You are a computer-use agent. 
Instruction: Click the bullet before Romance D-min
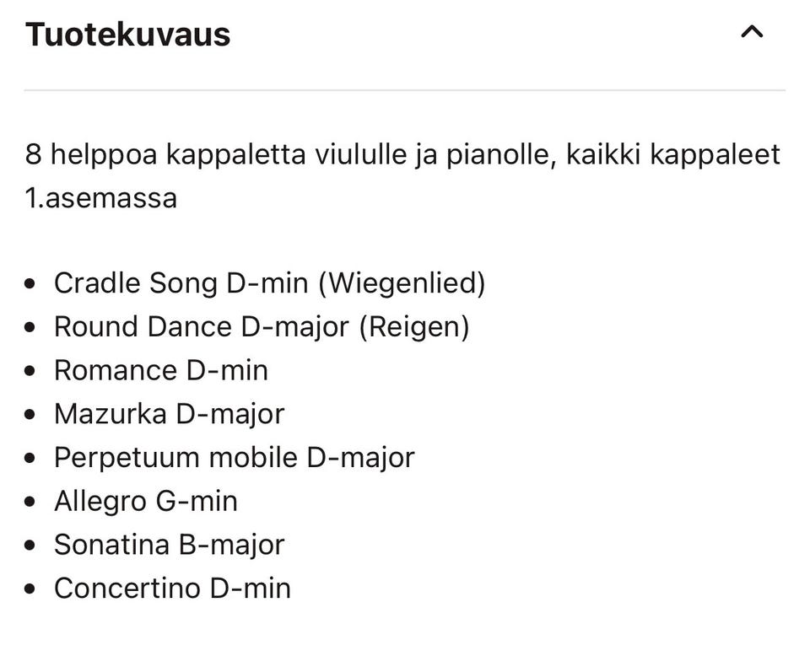coord(31,372)
